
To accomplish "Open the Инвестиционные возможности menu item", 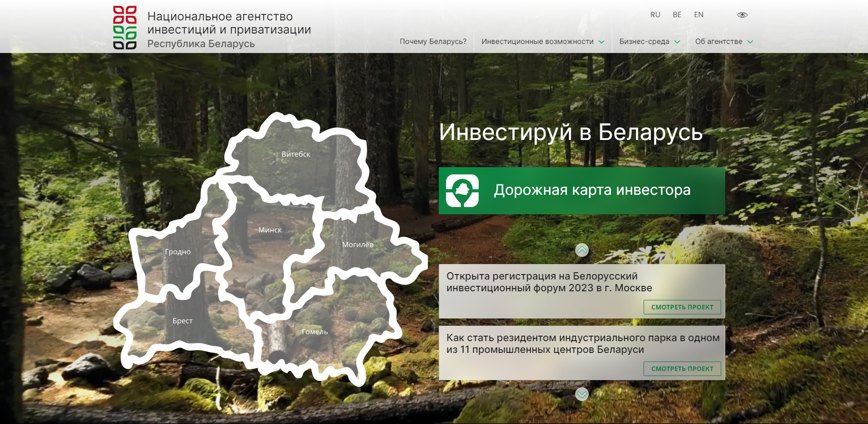I will coord(537,42).
